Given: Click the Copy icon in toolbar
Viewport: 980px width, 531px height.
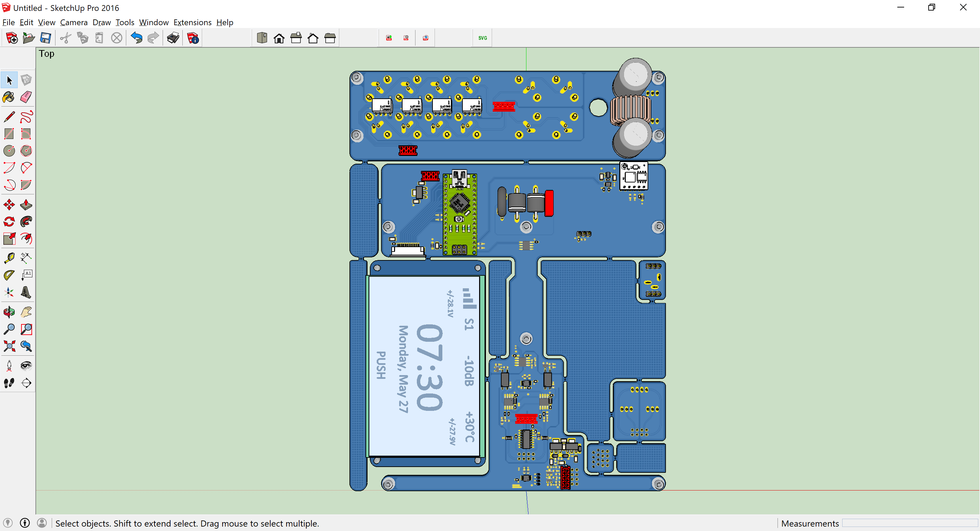Looking at the screenshot, I should click(x=83, y=38).
